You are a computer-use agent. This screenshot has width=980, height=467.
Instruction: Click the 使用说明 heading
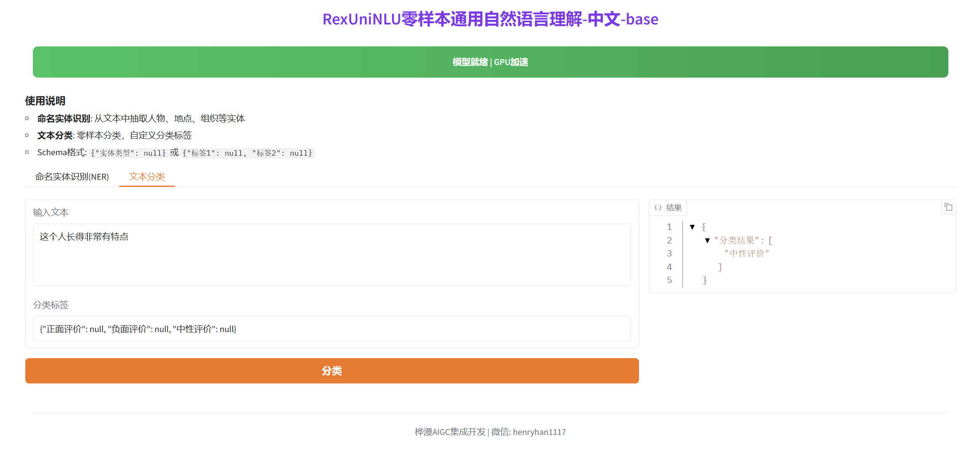tap(45, 101)
